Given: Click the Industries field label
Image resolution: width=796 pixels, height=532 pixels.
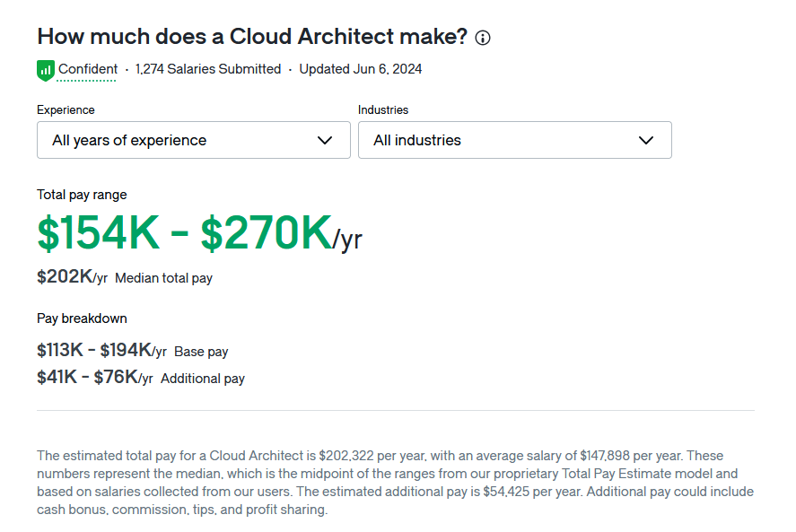Looking at the screenshot, I should [x=383, y=109].
